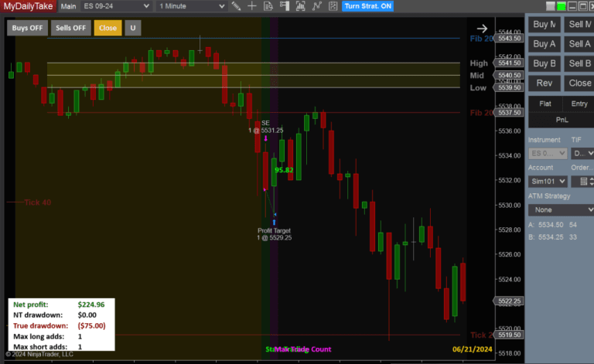Click the crosshair cursor icon
Image resolution: width=594 pixels, height=364 pixels.
click(x=252, y=6)
